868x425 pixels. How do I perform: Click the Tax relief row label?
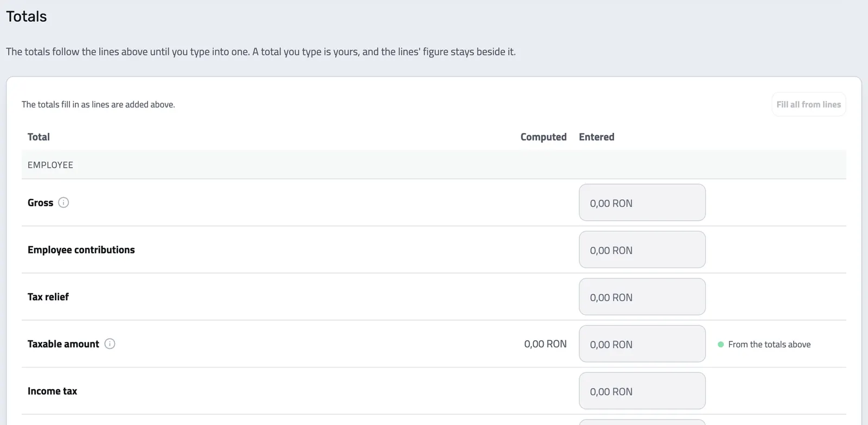tap(48, 297)
